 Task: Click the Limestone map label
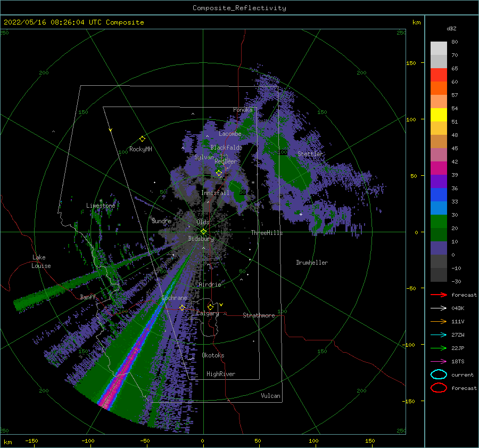tap(101, 206)
